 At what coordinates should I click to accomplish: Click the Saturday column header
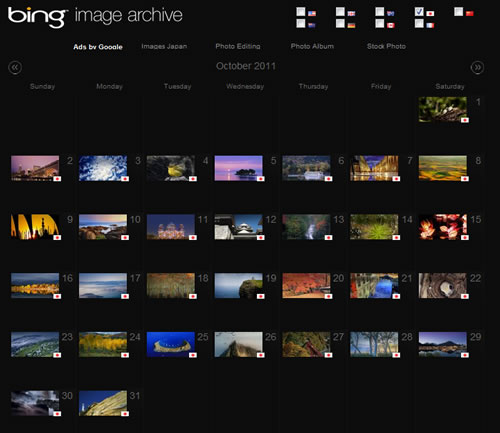[450, 86]
